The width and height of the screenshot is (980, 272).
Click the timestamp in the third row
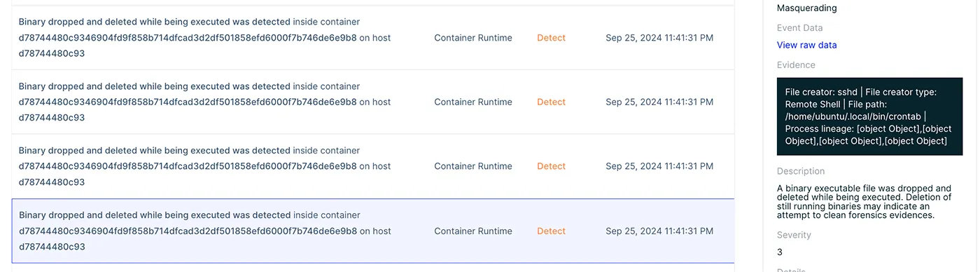(659, 166)
